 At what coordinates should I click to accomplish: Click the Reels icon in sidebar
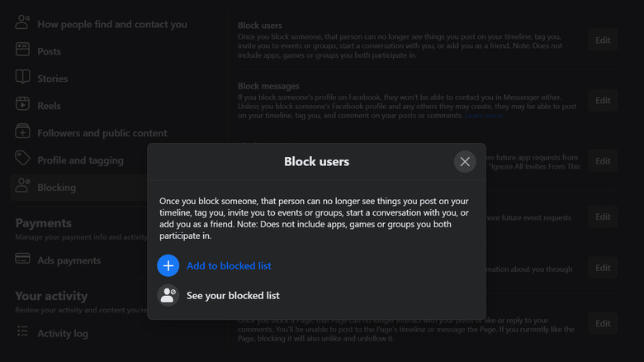23,105
